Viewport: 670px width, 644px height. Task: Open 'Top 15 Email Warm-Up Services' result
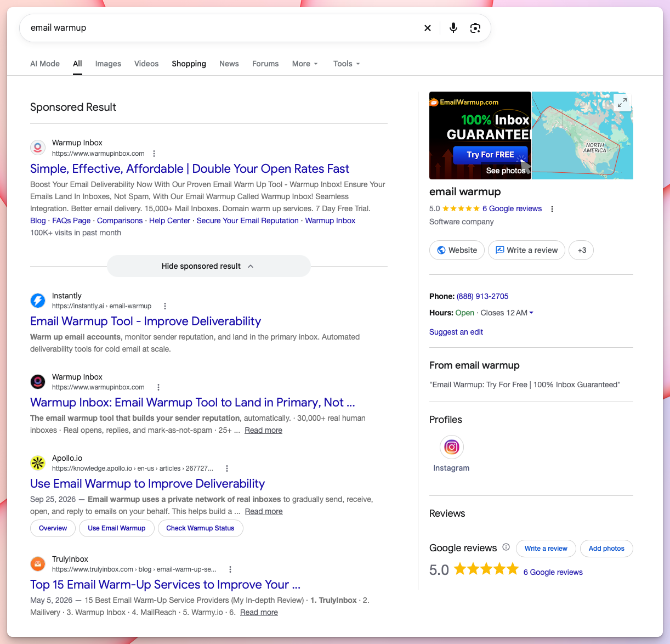click(x=165, y=585)
